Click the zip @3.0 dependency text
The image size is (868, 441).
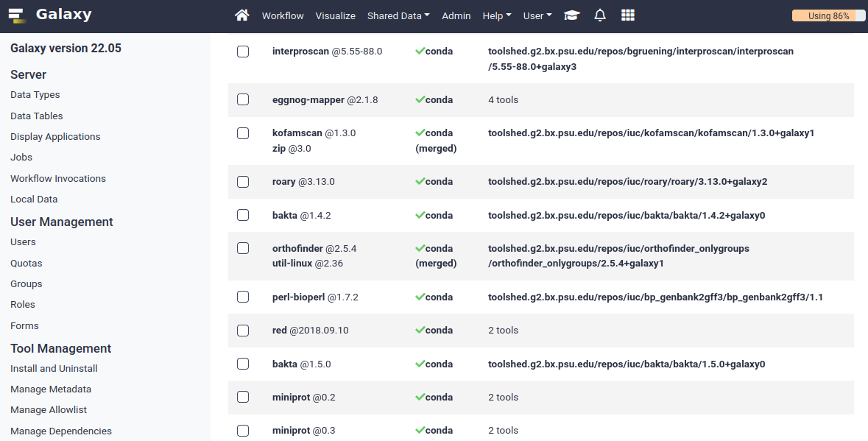[x=292, y=148]
